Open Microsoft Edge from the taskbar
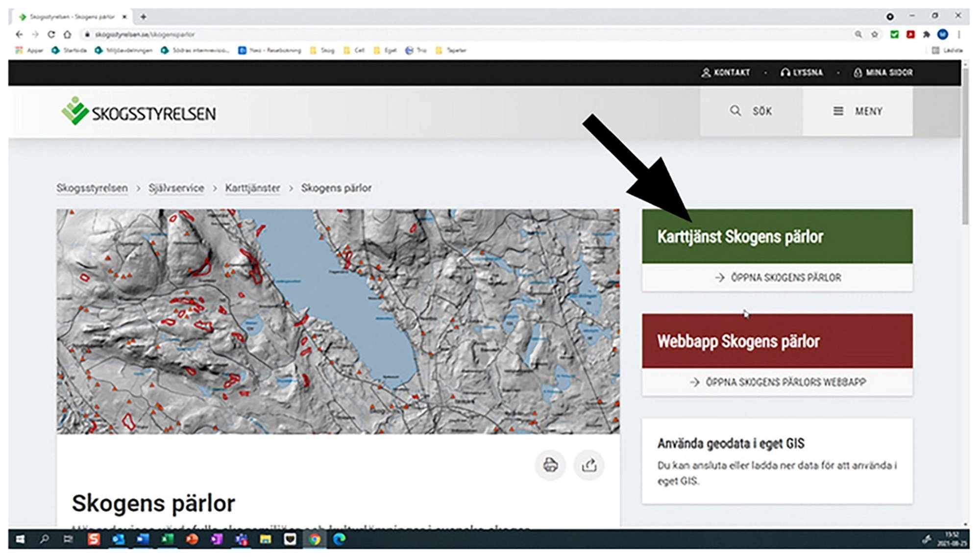The width and height of the screenshot is (980, 560). click(339, 539)
